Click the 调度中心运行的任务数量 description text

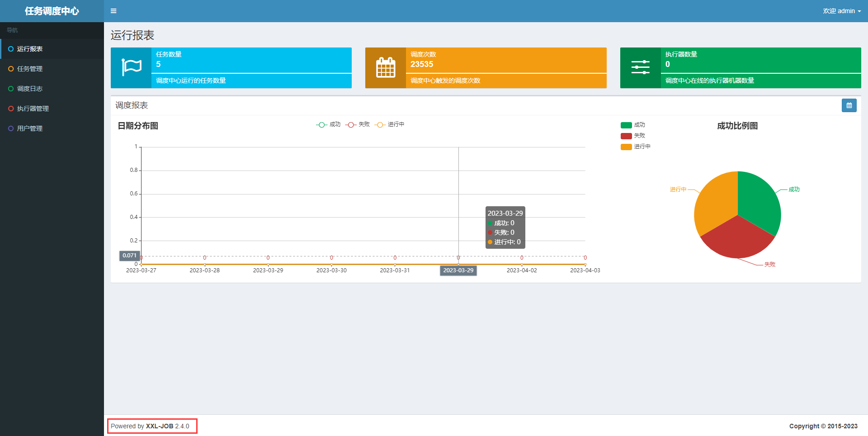191,81
